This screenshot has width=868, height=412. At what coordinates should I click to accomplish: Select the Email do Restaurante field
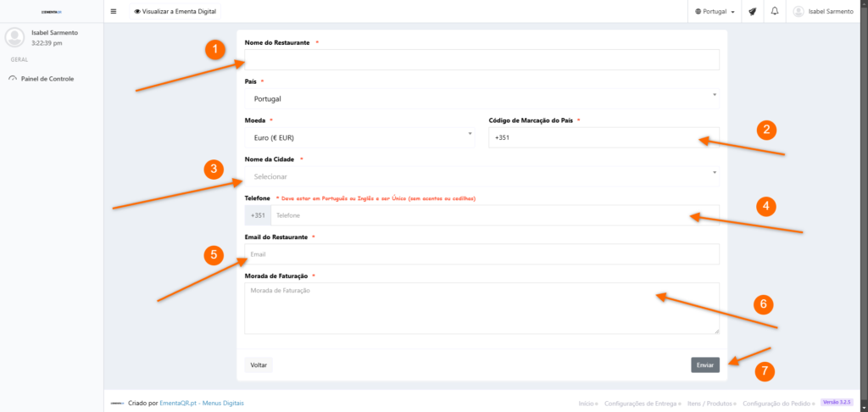point(481,254)
